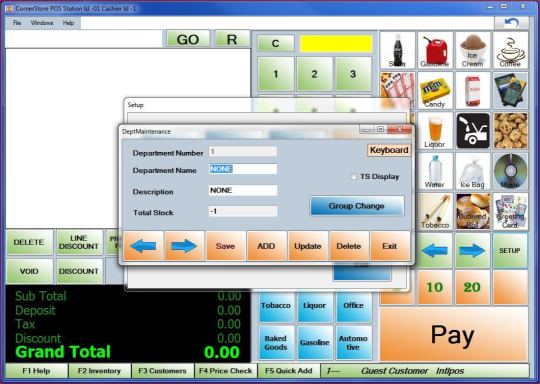Screen dimensions: 540x384
Task: Click the Description input field
Action: click(243, 190)
